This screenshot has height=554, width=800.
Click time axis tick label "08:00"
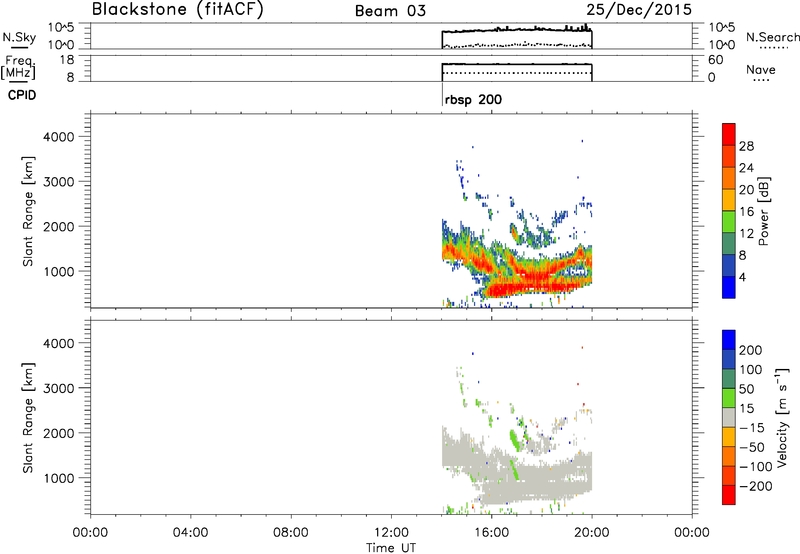tap(291, 533)
